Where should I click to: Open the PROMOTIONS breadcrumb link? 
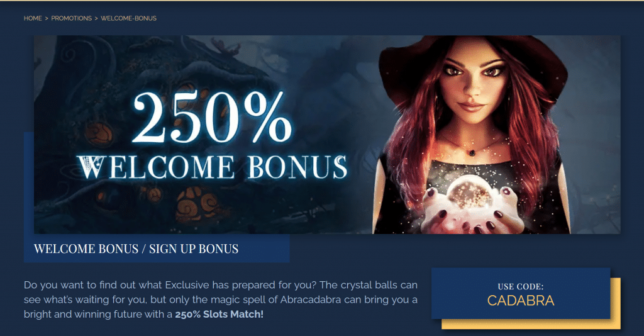[72, 18]
